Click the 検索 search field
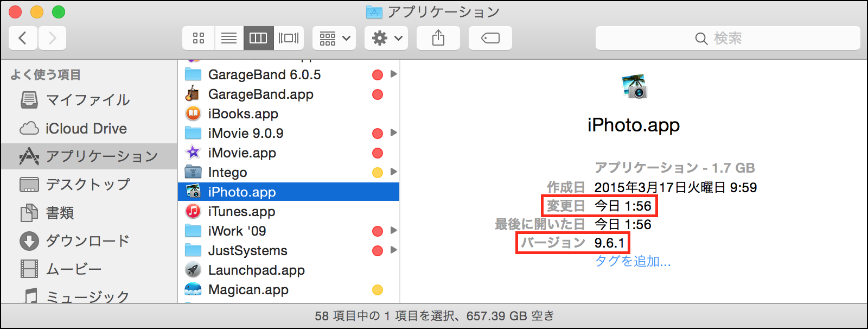 (728, 38)
